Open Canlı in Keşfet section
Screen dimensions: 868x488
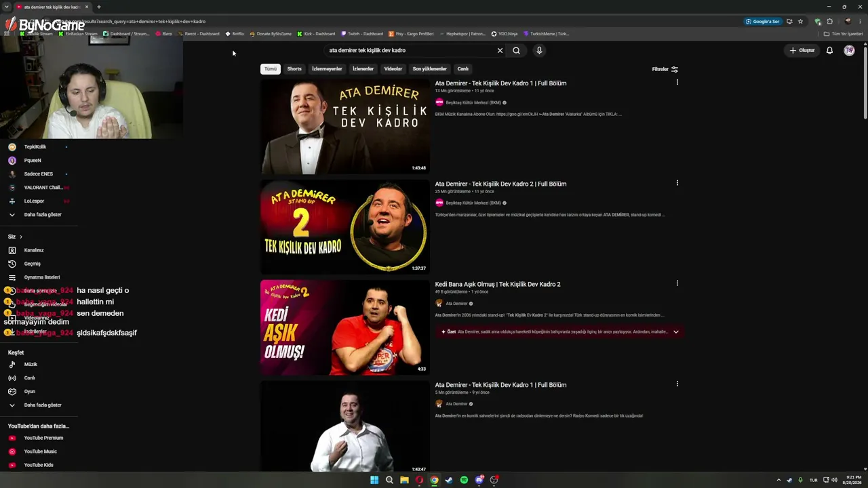click(29, 378)
